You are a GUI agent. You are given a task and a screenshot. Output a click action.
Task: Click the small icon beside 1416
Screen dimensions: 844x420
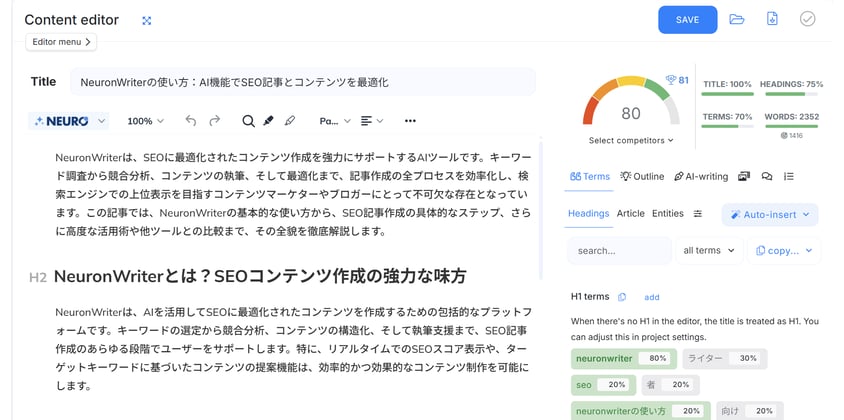coord(784,136)
